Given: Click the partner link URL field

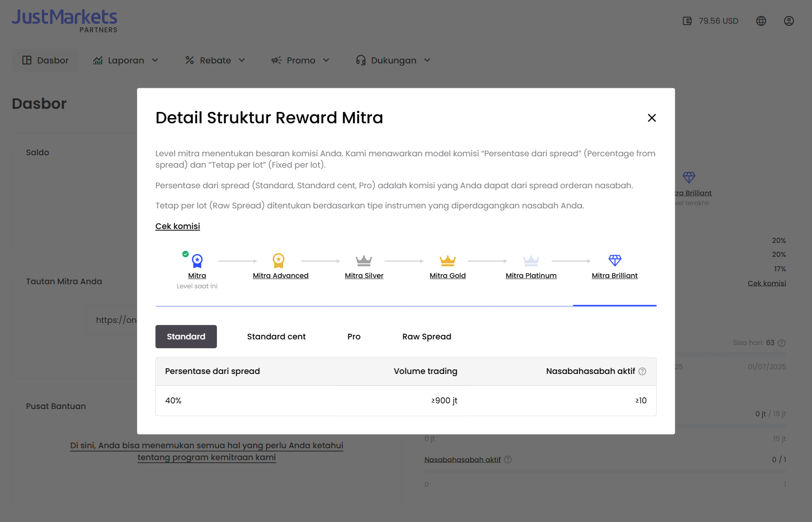Looking at the screenshot, I should click(111, 320).
